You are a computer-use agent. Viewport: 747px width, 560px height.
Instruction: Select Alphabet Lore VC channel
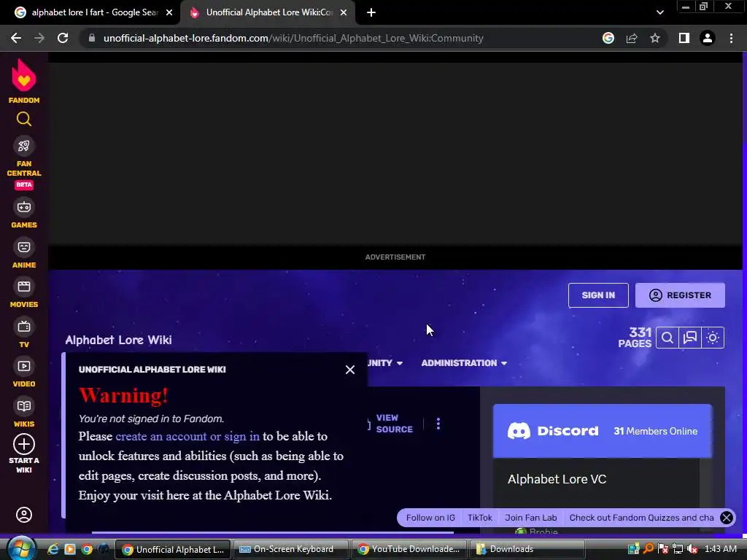point(557,480)
